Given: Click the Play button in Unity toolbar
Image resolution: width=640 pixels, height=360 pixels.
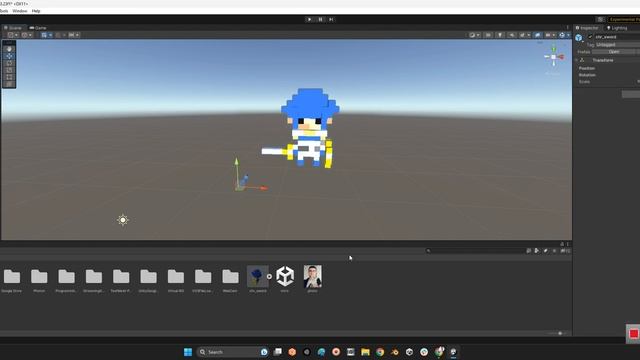Looking at the screenshot, I should pos(309,19).
